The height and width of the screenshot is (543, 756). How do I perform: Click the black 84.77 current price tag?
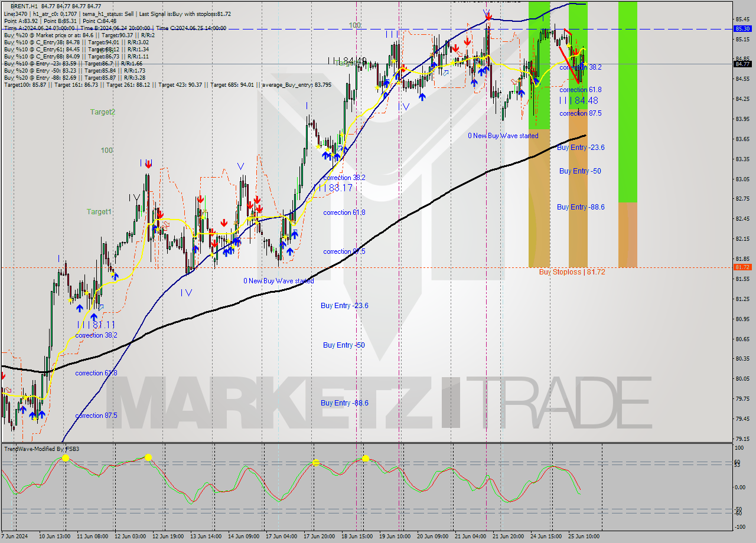(743, 64)
